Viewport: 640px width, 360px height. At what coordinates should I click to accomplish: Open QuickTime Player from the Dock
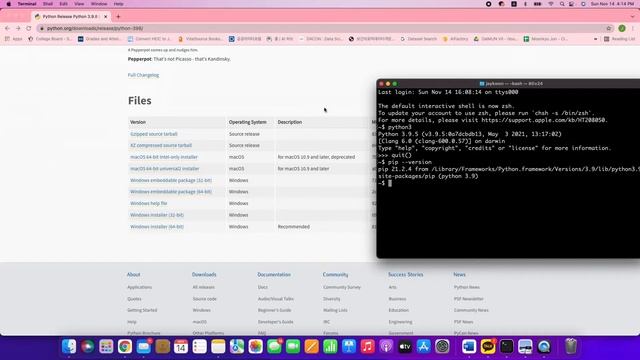pyautogui.click(x=544, y=347)
